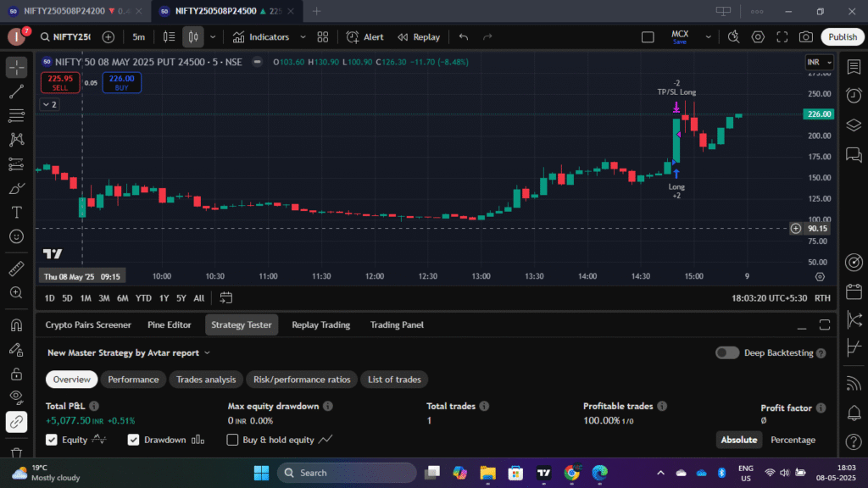Screen dimensions: 868x488
Task: Open quick search icon in toolbar
Action: pos(733,37)
